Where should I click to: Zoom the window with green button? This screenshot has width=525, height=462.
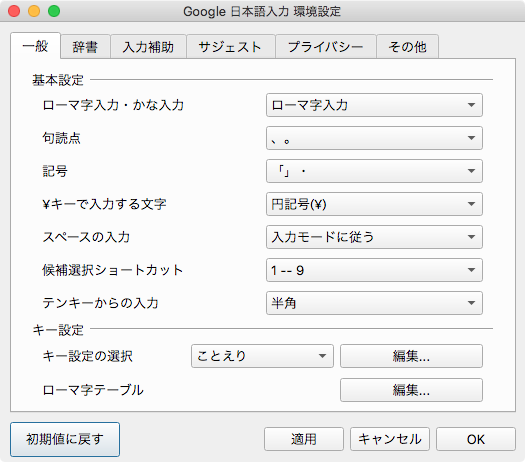coord(54,11)
